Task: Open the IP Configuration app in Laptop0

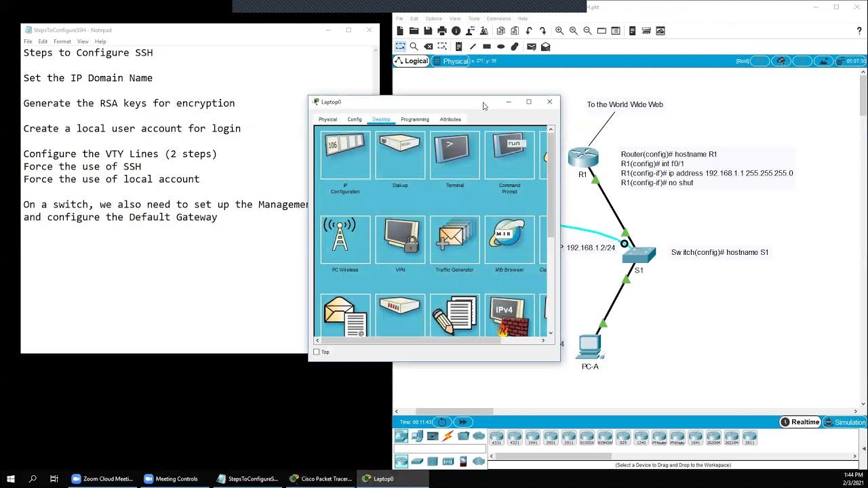Action: (345, 155)
